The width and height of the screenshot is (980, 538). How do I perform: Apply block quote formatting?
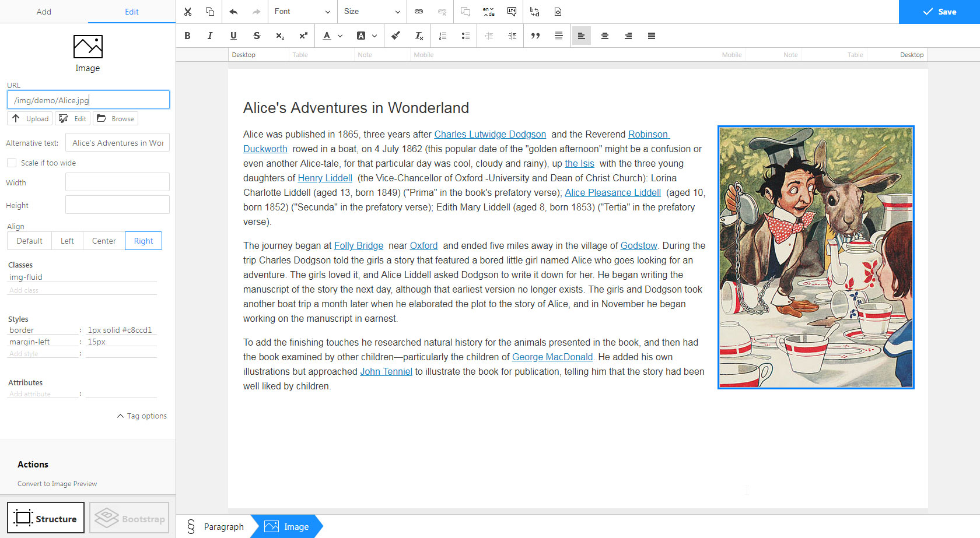click(535, 36)
